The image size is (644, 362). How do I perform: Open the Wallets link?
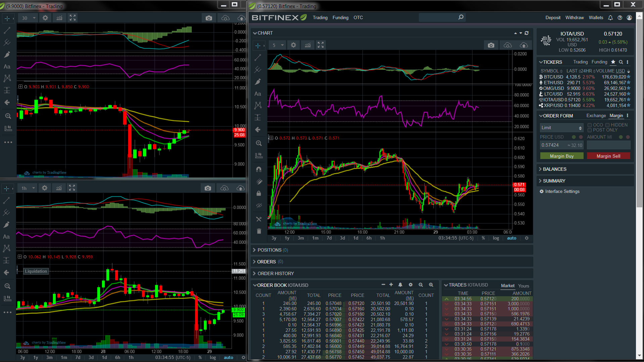(x=596, y=17)
